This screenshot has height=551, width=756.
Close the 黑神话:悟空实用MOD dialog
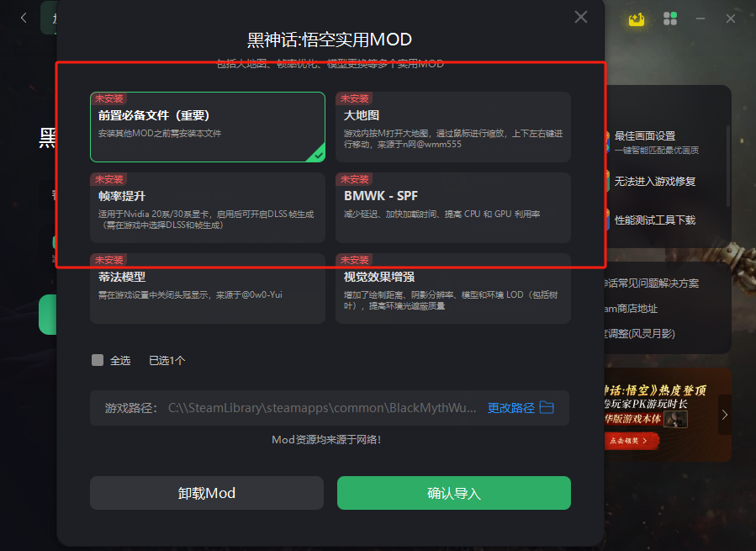pyautogui.click(x=581, y=18)
